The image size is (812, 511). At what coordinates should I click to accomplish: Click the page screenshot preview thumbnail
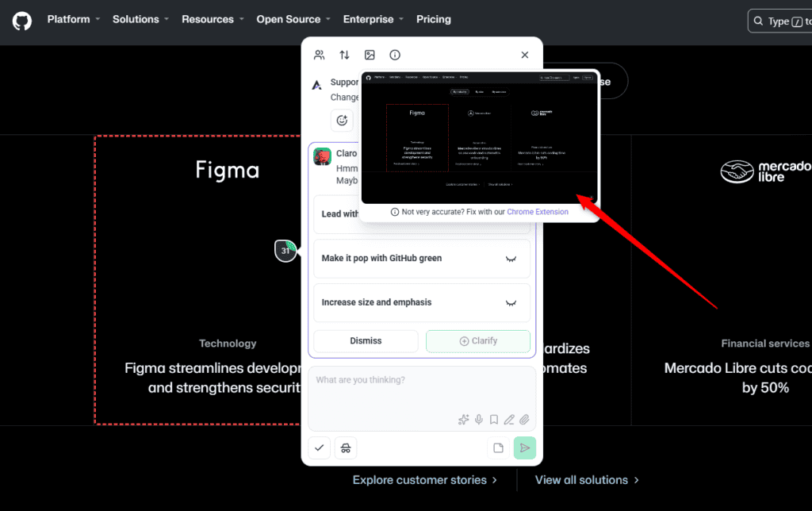pos(479,137)
